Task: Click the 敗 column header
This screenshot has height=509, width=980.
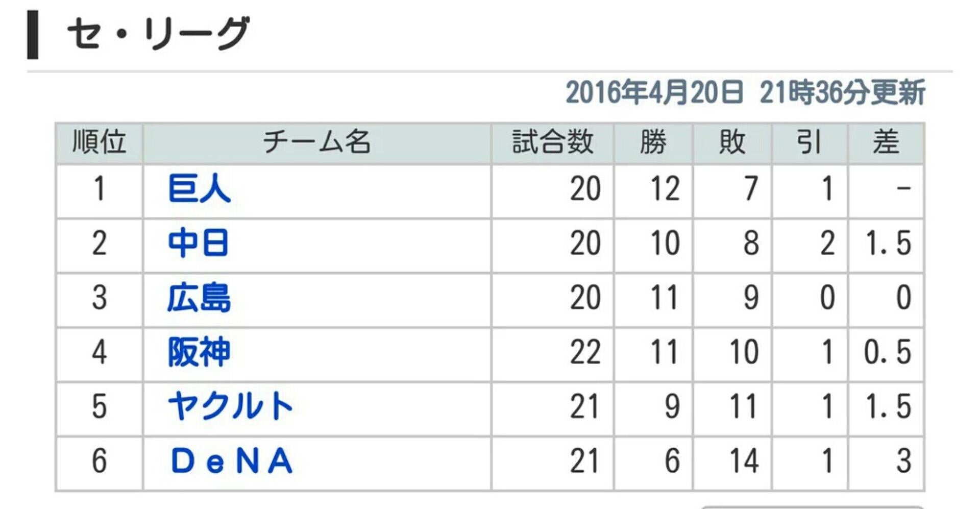Action: tap(732, 142)
